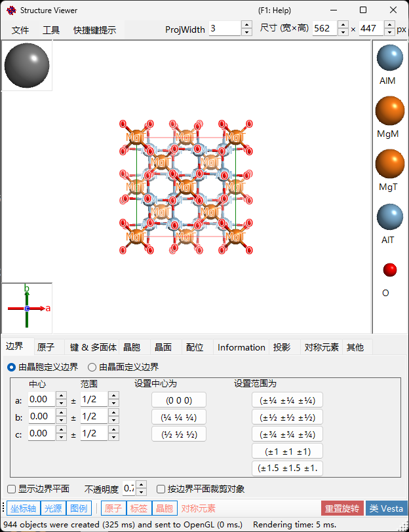Enable the 按边界平面裁剪对象 checkbox

tap(201, 489)
